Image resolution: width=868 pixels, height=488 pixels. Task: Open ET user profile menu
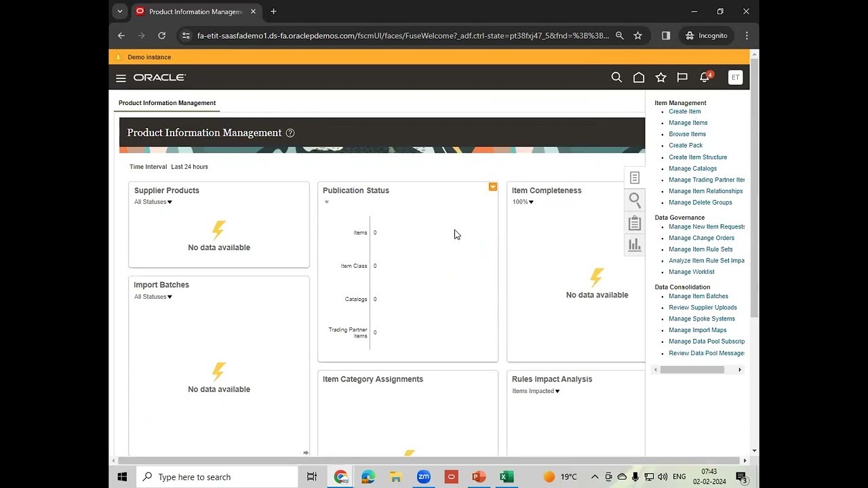click(x=735, y=77)
